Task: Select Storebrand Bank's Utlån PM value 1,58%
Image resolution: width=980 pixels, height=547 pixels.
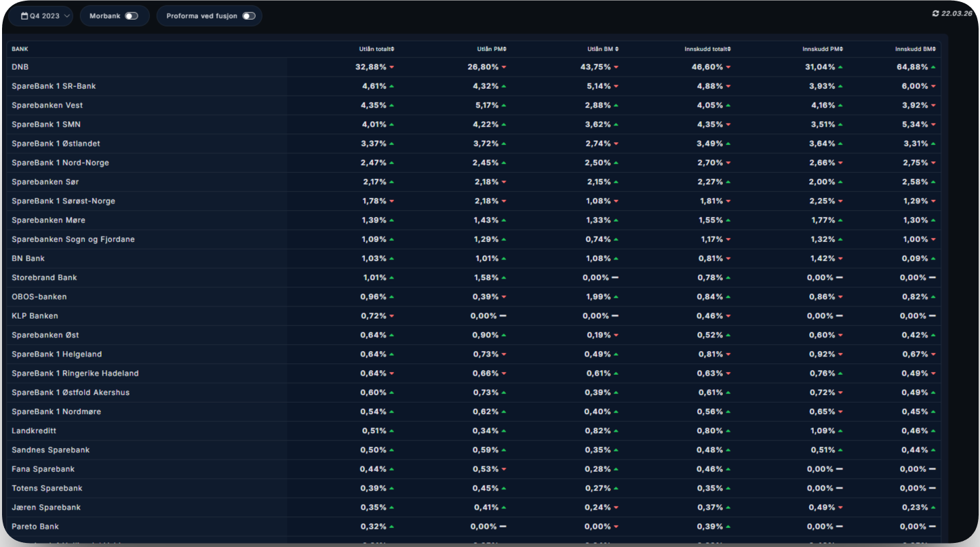Action: coord(486,277)
